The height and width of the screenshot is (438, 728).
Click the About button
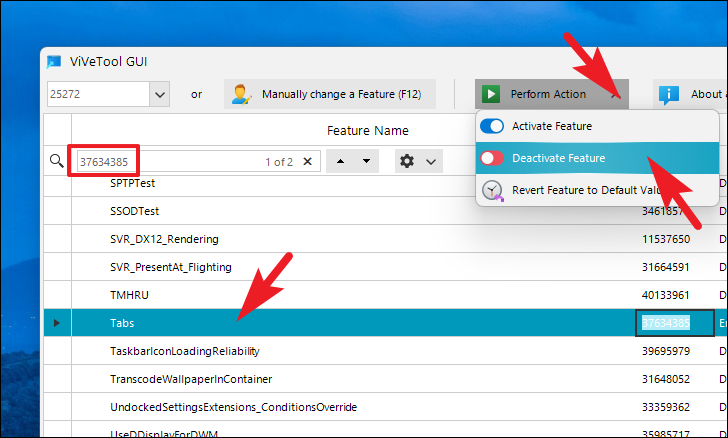point(691,94)
